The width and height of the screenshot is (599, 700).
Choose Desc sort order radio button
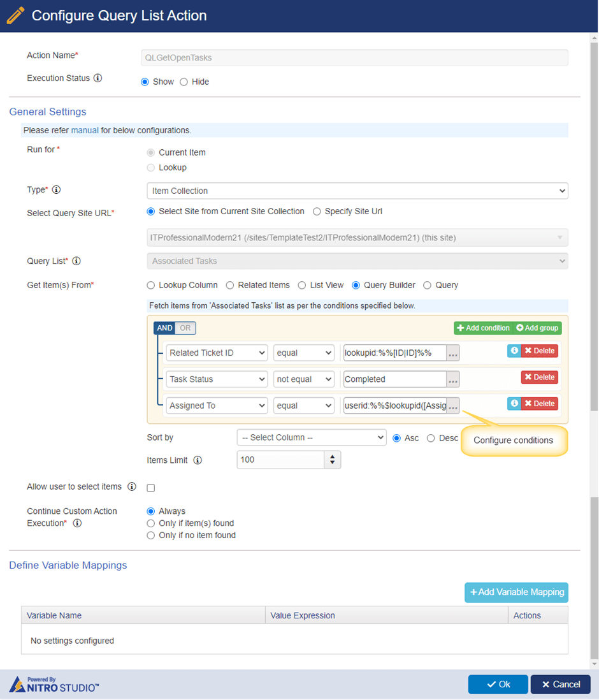tap(431, 438)
